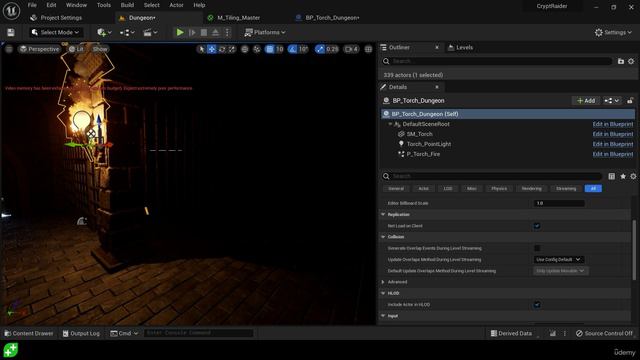Screen dimensions: 640x360
Task: Save the current level with the floppy-disk icon
Action: pyautogui.click(x=11, y=32)
